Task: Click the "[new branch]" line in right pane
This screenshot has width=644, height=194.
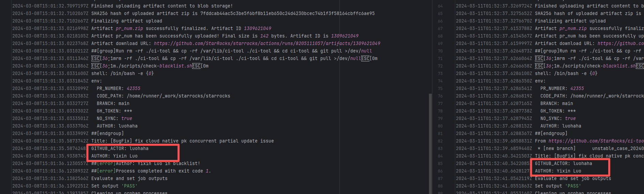Action: [x=559, y=148]
